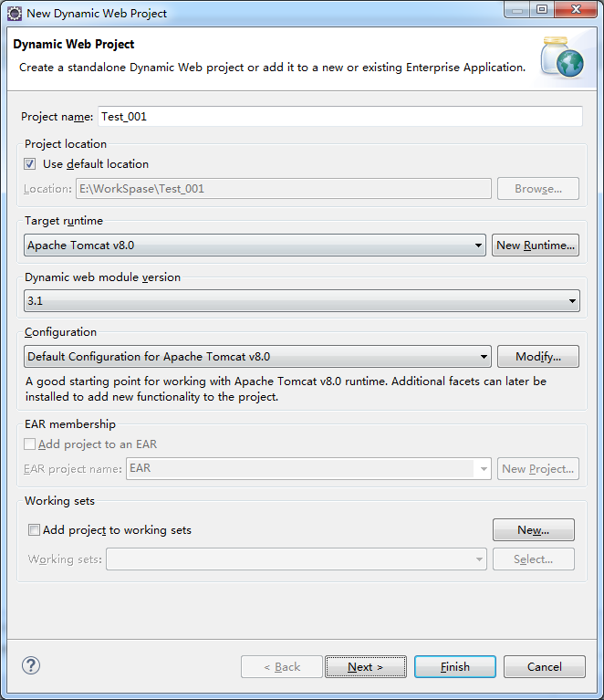This screenshot has height=700, width=604.
Task: Enable Add project to working sets
Action: (x=34, y=530)
